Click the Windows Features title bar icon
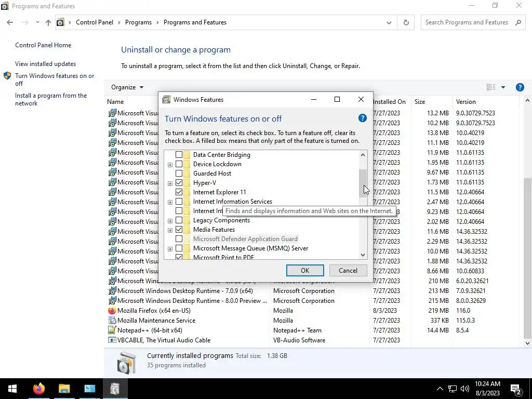 [x=166, y=99]
